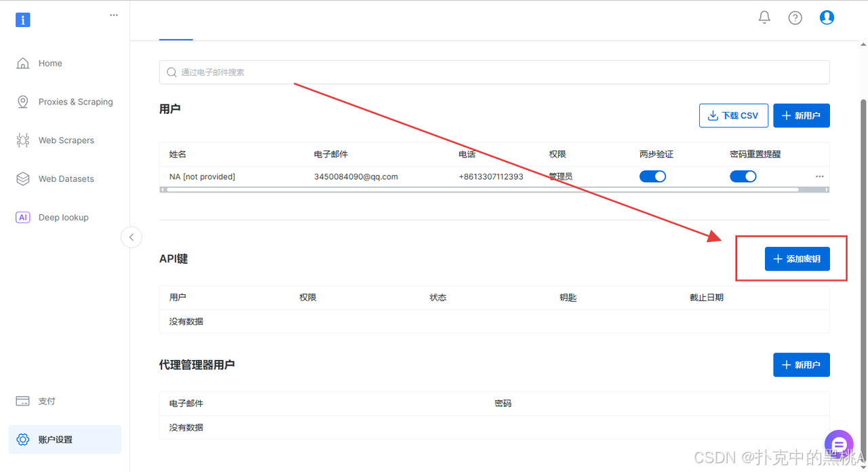Click the email 3450084090@qq.com
This screenshot has height=472, width=868.
[356, 176]
